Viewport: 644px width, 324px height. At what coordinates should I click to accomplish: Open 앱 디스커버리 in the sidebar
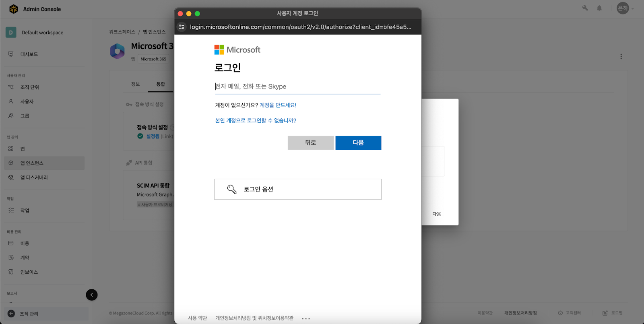(x=34, y=177)
